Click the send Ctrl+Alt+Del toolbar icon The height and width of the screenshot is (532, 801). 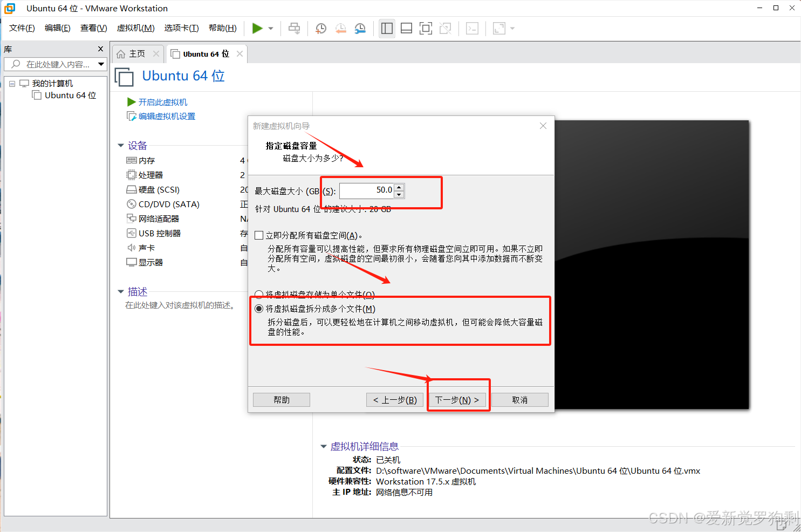[294, 28]
